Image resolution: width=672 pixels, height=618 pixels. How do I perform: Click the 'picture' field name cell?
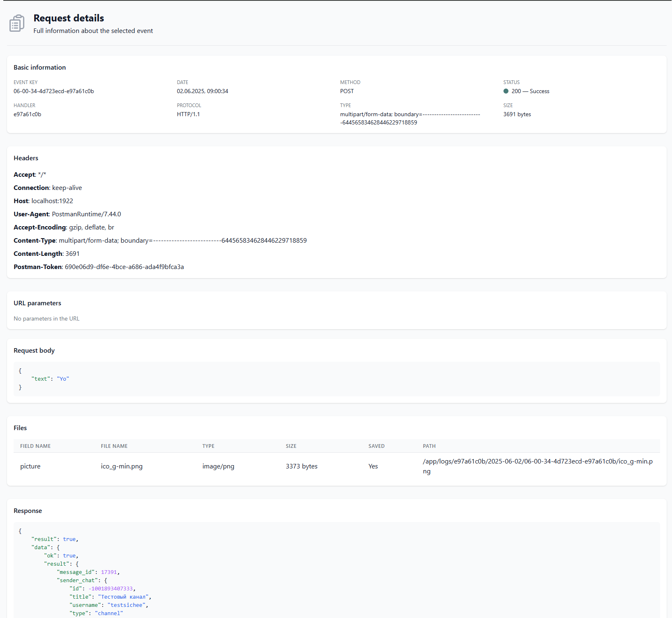[30, 466]
